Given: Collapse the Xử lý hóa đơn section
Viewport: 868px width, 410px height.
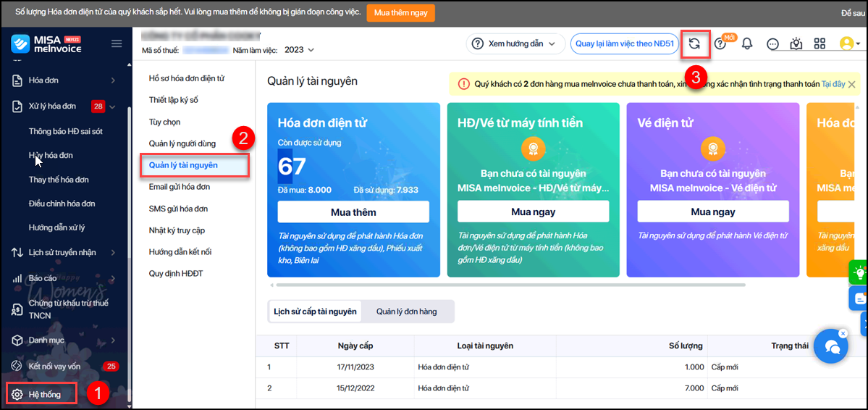Looking at the screenshot, I should [112, 106].
